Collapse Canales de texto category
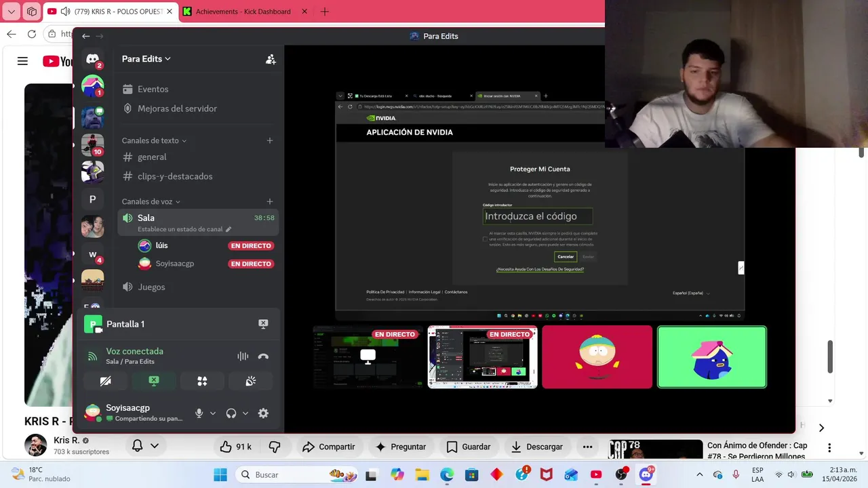The image size is (868, 488). 154,140
